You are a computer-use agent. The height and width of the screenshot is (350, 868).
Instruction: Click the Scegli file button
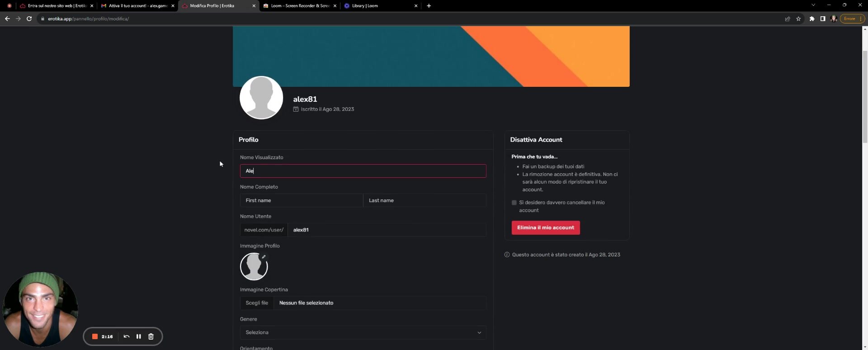[x=257, y=303]
